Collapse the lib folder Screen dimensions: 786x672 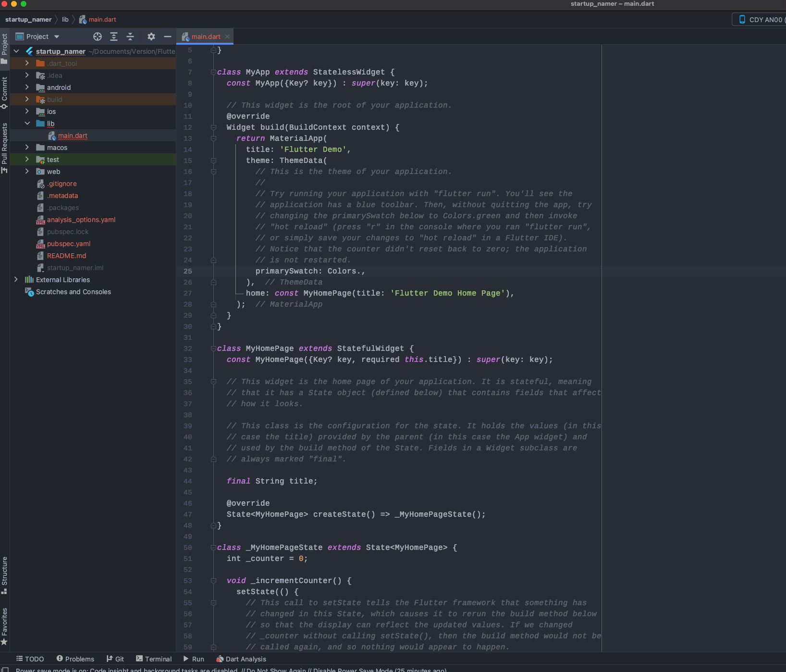(27, 124)
